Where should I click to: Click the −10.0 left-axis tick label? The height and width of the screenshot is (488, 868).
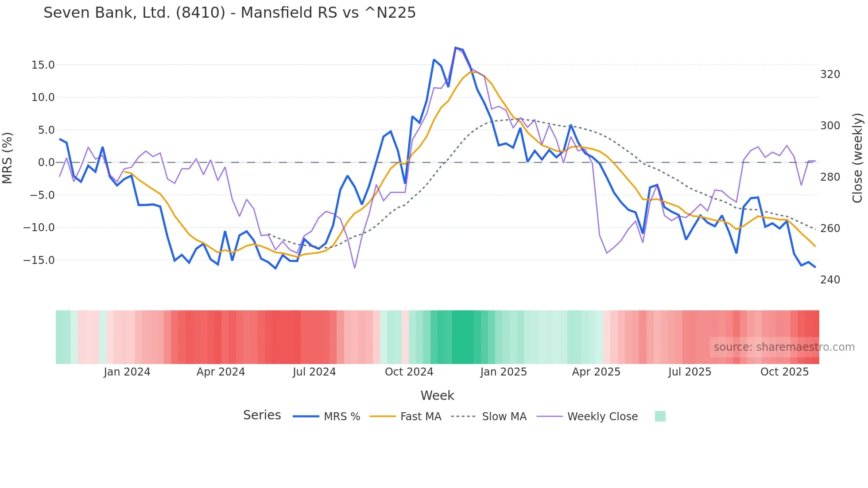click(39, 228)
